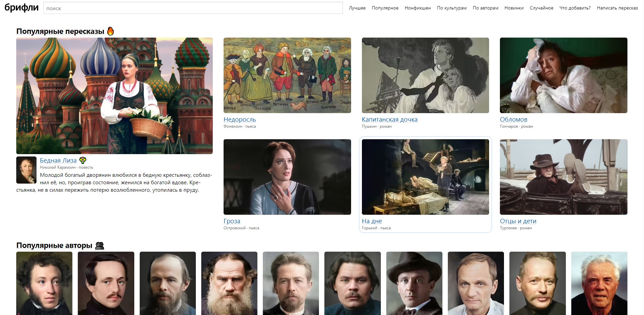
Task: Click Написать пересказ link
Action: click(617, 8)
